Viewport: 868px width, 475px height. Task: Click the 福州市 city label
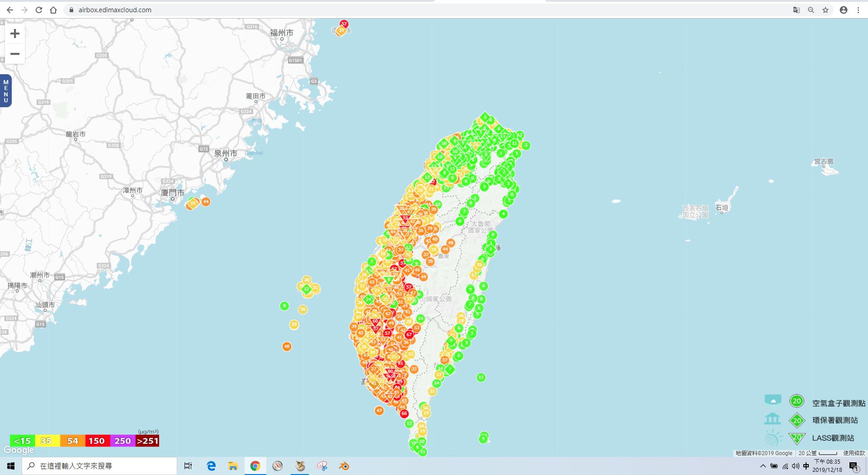pyautogui.click(x=282, y=33)
